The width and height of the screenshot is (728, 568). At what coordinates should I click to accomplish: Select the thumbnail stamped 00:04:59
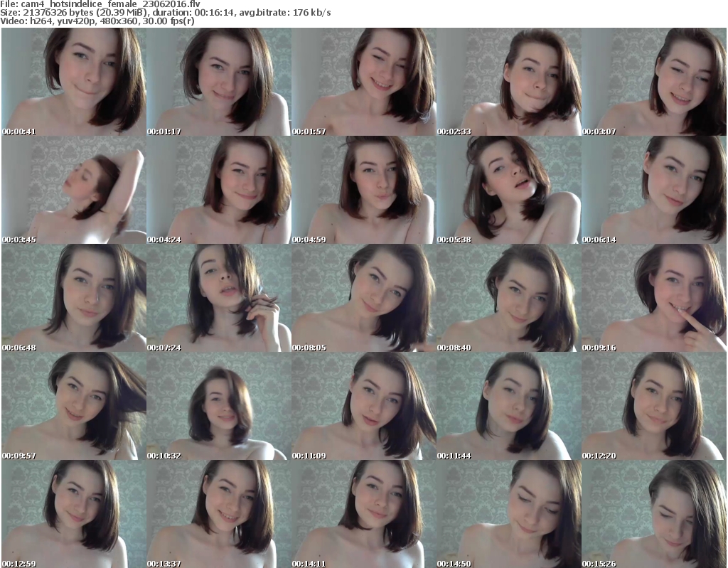(x=364, y=190)
